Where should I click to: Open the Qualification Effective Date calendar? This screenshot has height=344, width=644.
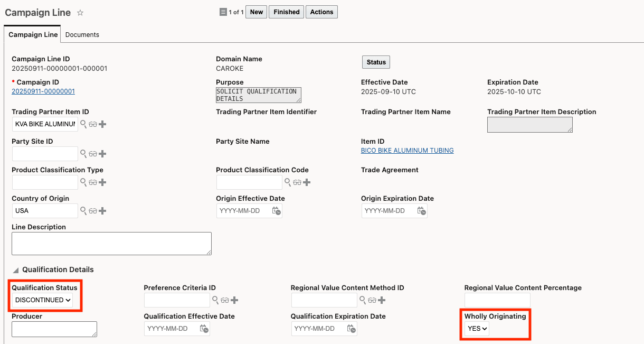204,329
